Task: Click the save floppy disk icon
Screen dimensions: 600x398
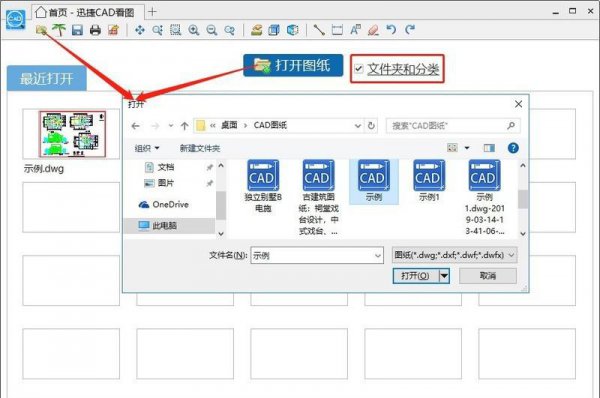Action: click(77, 30)
